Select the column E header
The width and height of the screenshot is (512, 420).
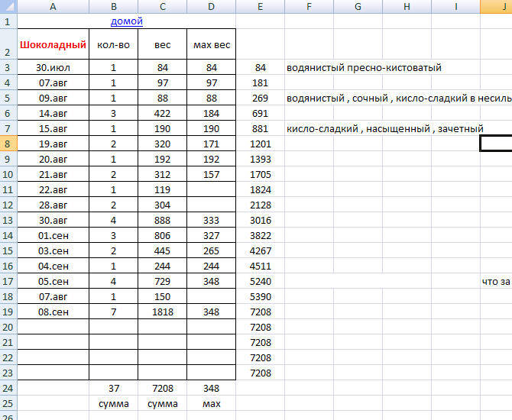260,6
